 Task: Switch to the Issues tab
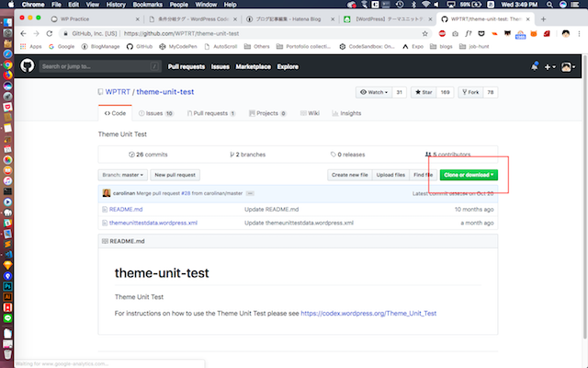point(156,113)
